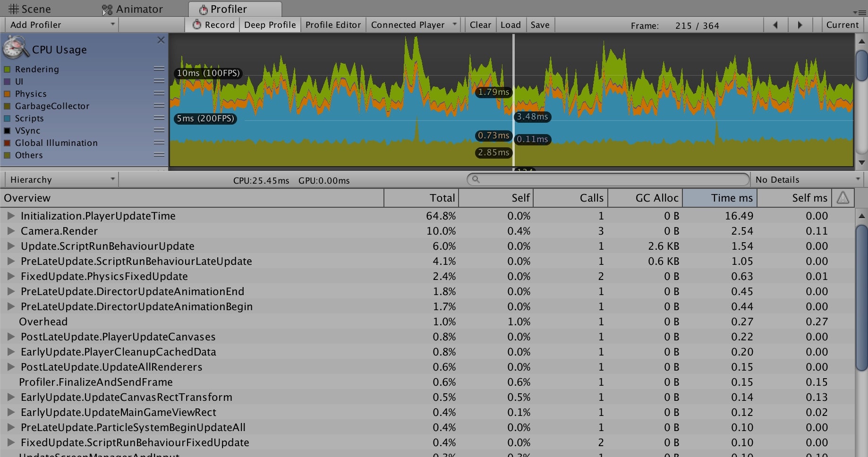The image size is (868, 457).
Task: Sort by the Time ms column header
Action: (720, 198)
